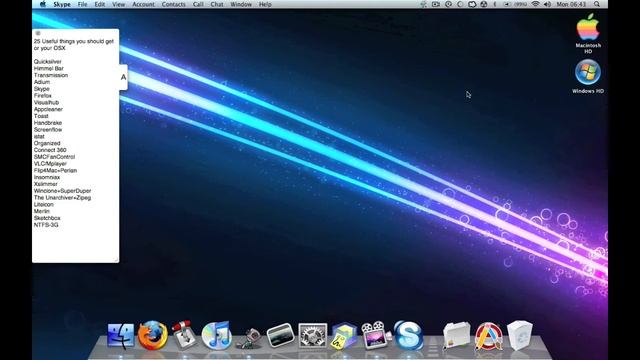Click 'Transmission' in the note list
Viewport: 640px width, 360px height.
pyautogui.click(x=51, y=75)
